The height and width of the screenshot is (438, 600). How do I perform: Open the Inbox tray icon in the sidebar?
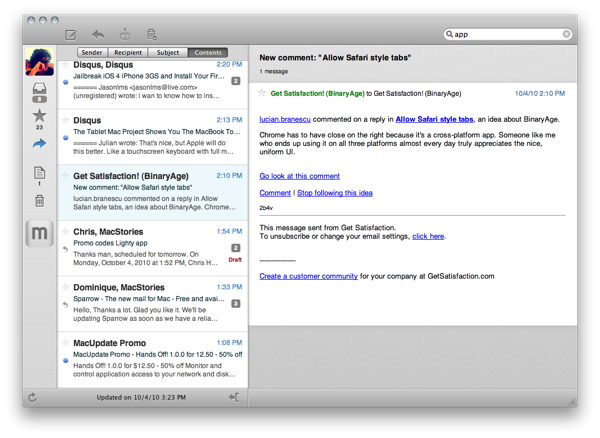[x=39, y=89]
